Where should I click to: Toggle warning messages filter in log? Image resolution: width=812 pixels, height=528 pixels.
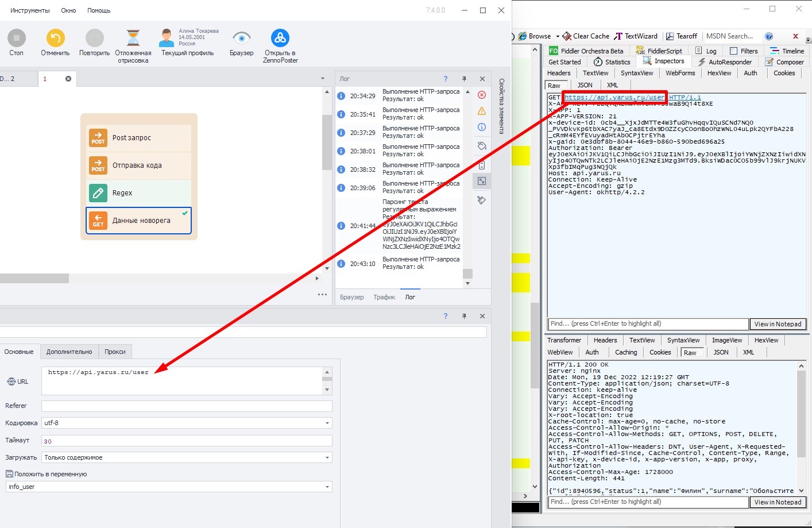[482, 111]
